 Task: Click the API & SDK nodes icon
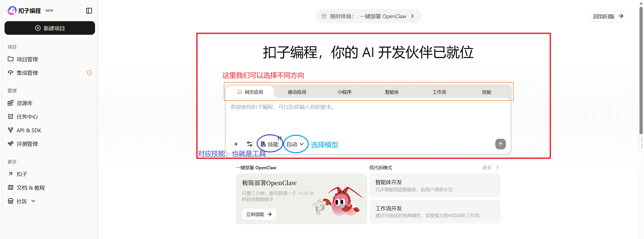(11, 130)
